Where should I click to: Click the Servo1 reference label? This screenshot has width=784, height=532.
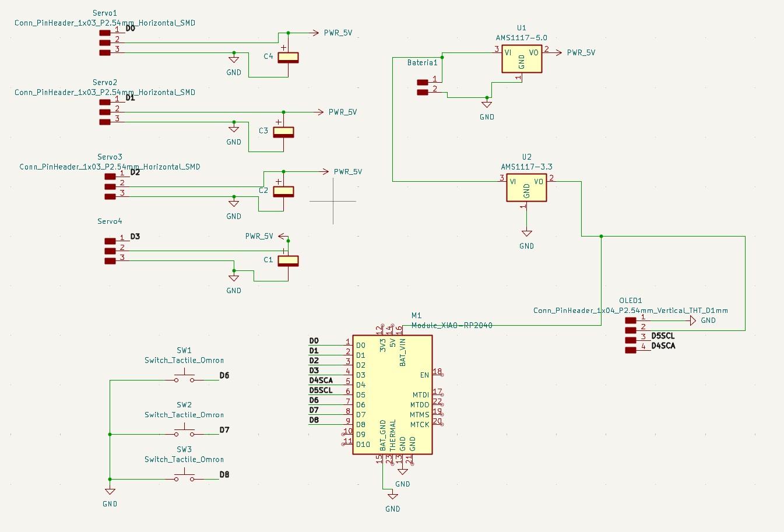104,13
